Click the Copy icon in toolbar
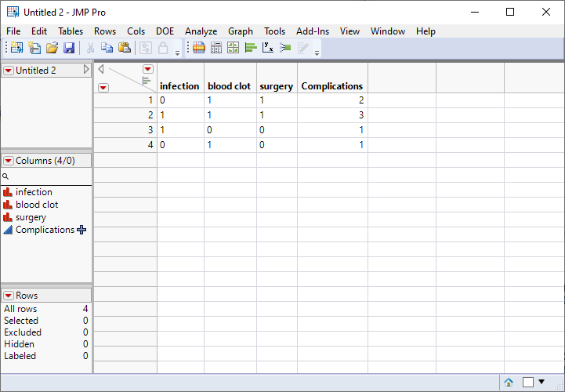Image resolution: width=565 pixels, height=392 pixels. [107, 48]
